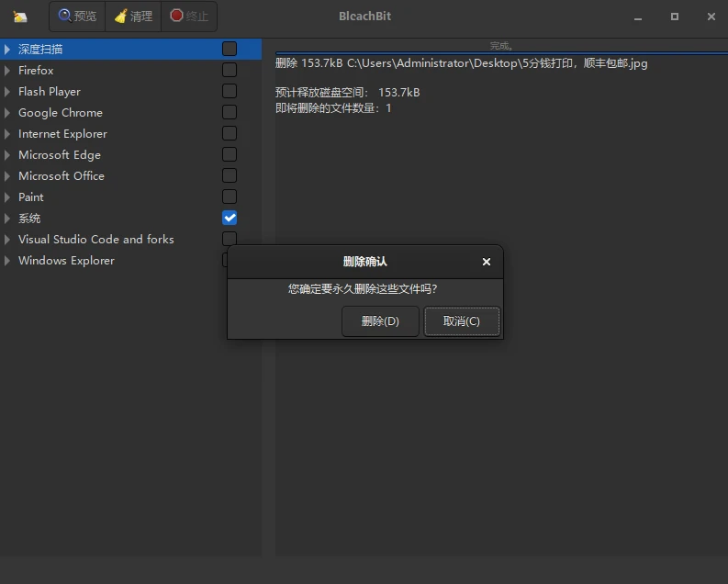This screenshot has height=584, width=728.
Task: Select the Internet Explorer row label
Action: [62, 134]
